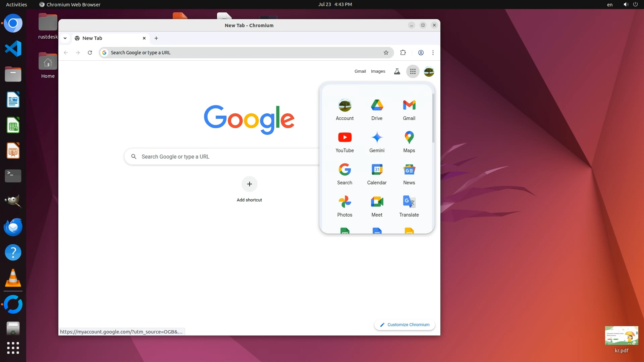
Task: Expand the tab search dropdown arrow
Action: 65,38
